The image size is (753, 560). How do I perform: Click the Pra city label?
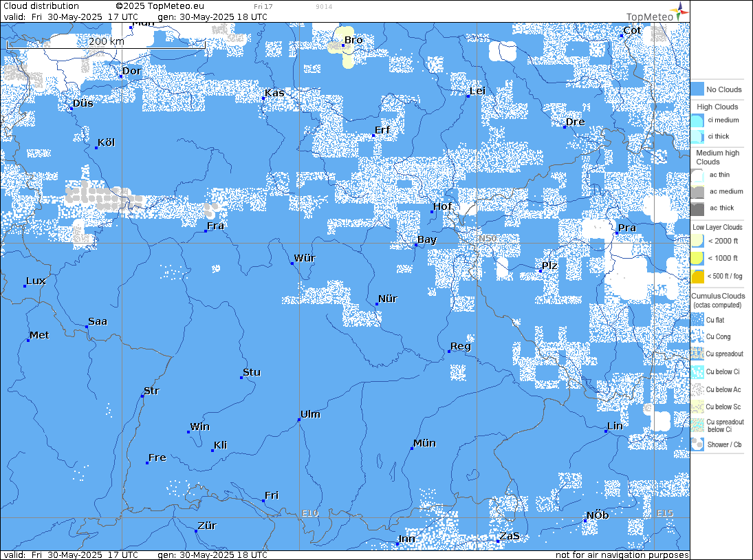click(626, 228)
